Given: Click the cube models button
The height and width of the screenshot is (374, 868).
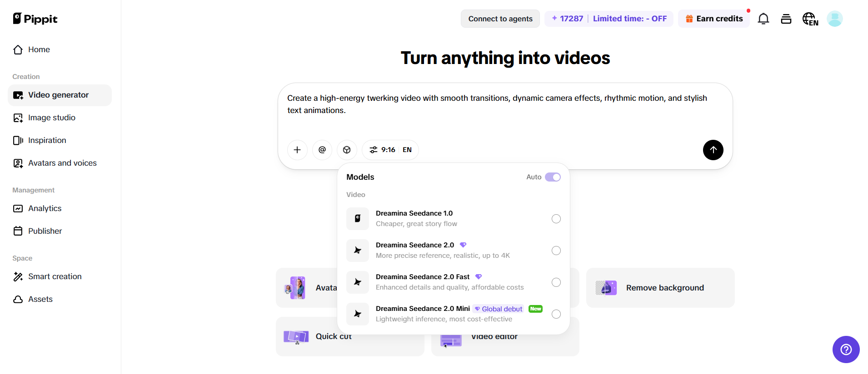Looking at the screenshot, I should (x=347, y=150).
